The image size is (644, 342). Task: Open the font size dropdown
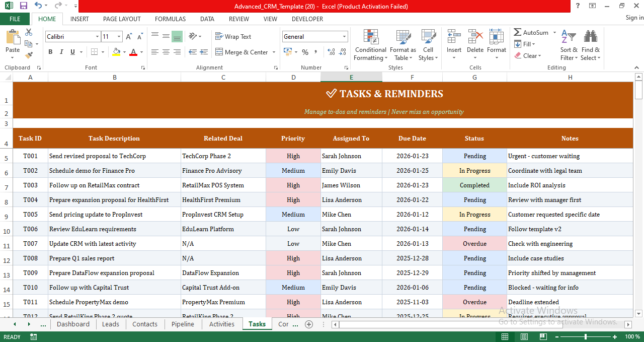(x=119, y=37)
